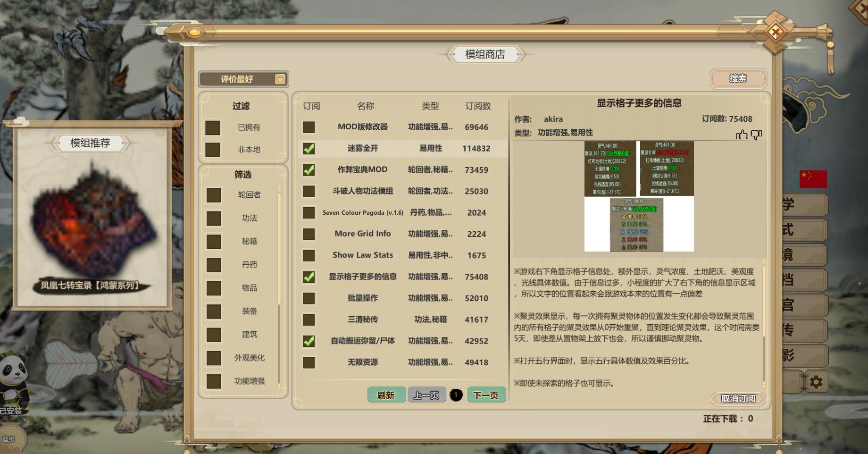Open the recommended 凤凰七转宝录 mod thumbnail

pos(92,226)
